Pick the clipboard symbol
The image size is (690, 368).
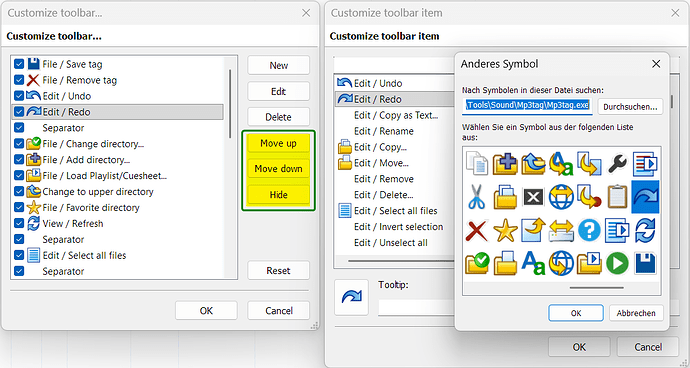coord(617,197)
